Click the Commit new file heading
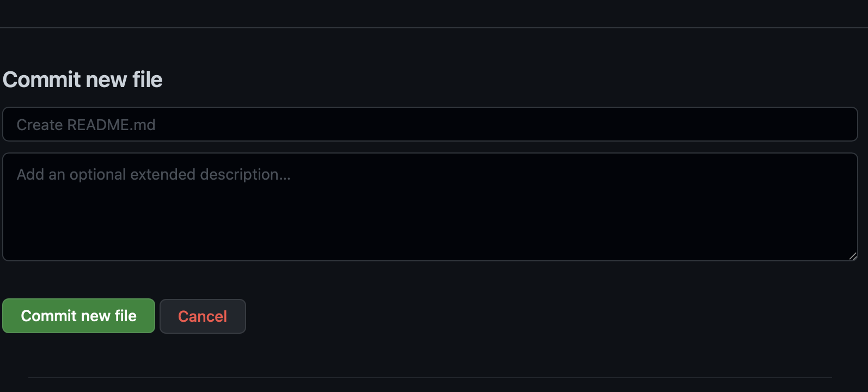This screenshot has width=868, height=392. tap(83, 79)
